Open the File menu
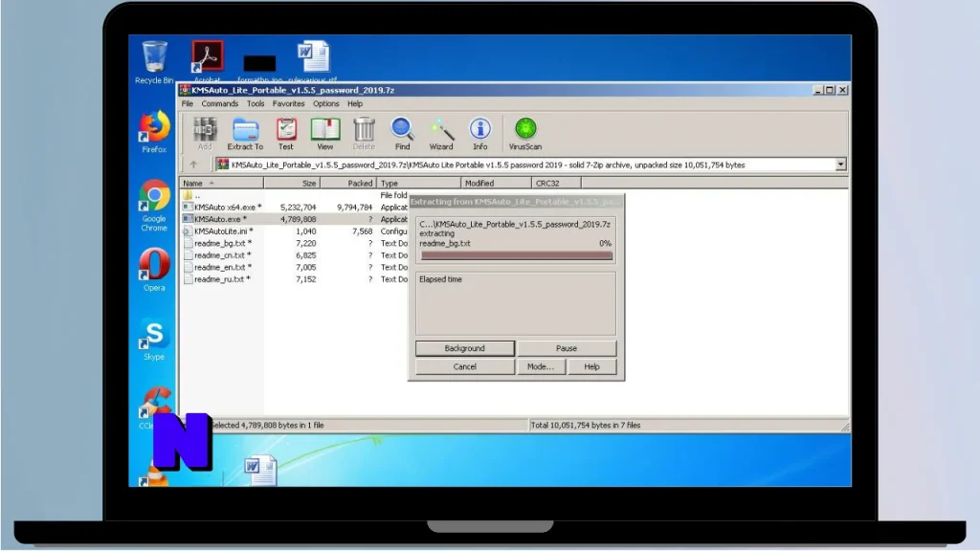The image size is (980, 551). tap(188, 103)
